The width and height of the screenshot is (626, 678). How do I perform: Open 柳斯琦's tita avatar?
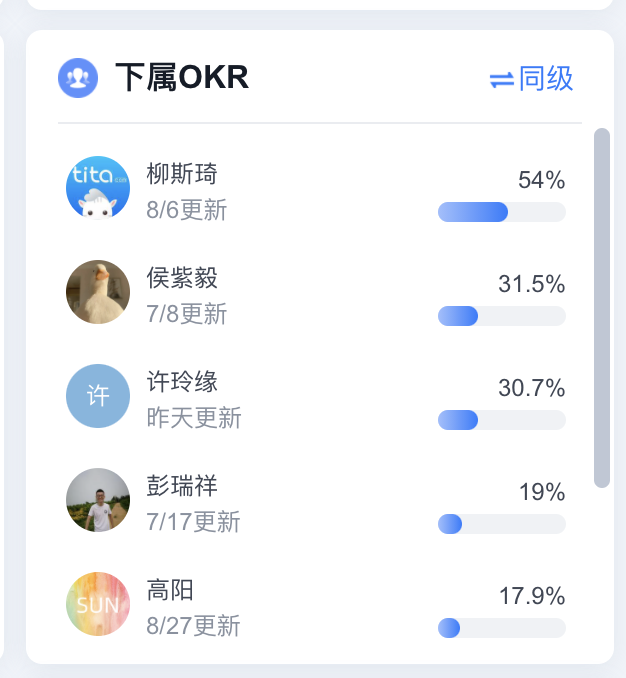tap(98, 188)
